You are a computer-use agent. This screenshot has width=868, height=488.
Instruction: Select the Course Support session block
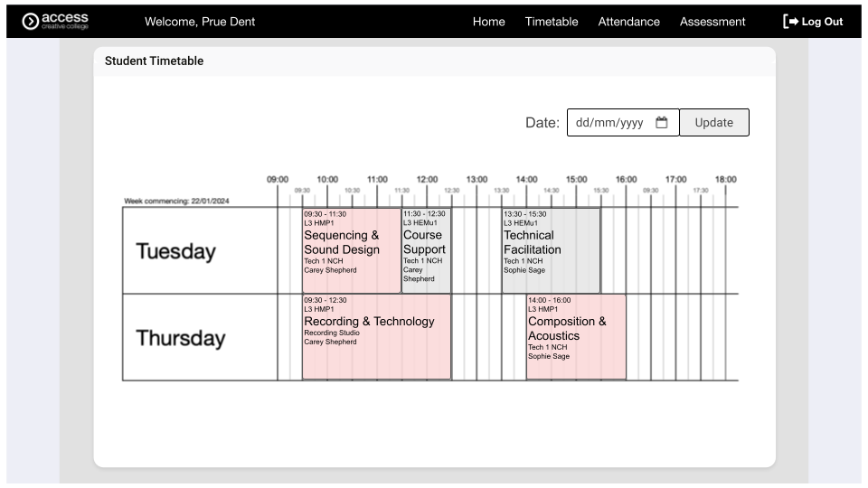pos(425,250)
